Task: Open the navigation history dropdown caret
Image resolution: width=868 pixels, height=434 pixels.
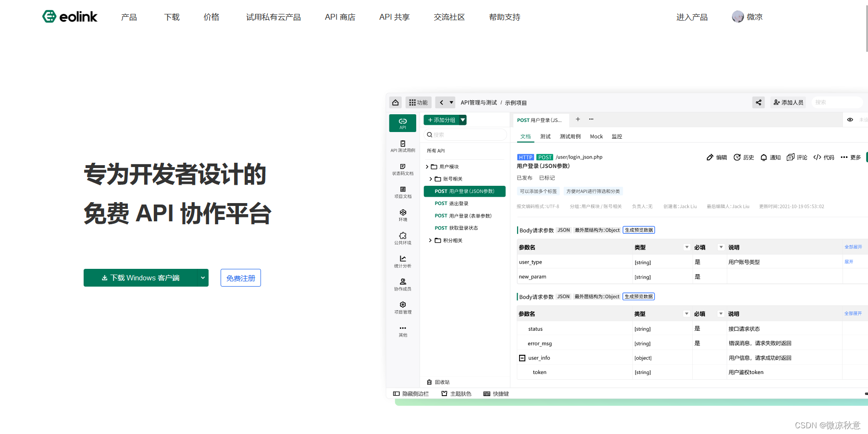Action: (x=451, y=103)
